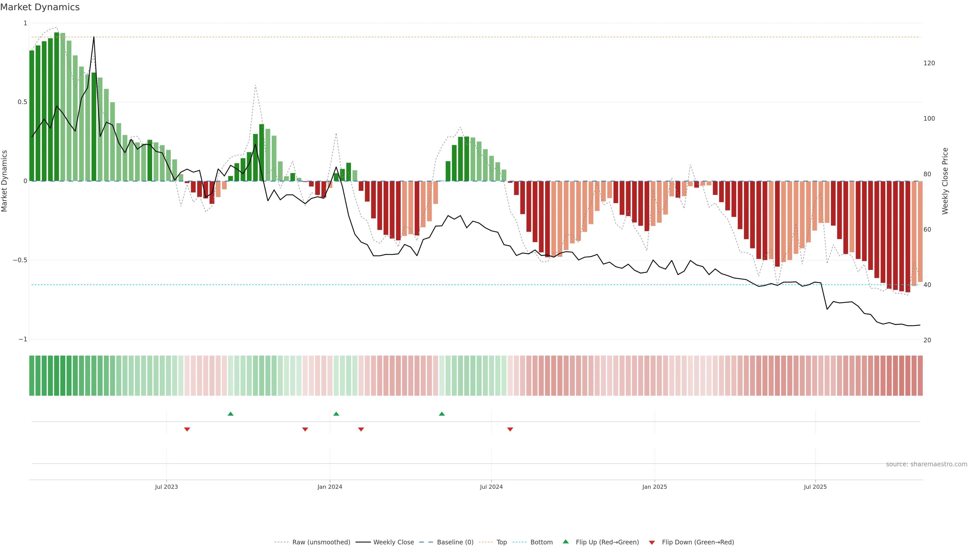
Task: Click the last green flip-up triangle marker
Action: tap(442, 414)
